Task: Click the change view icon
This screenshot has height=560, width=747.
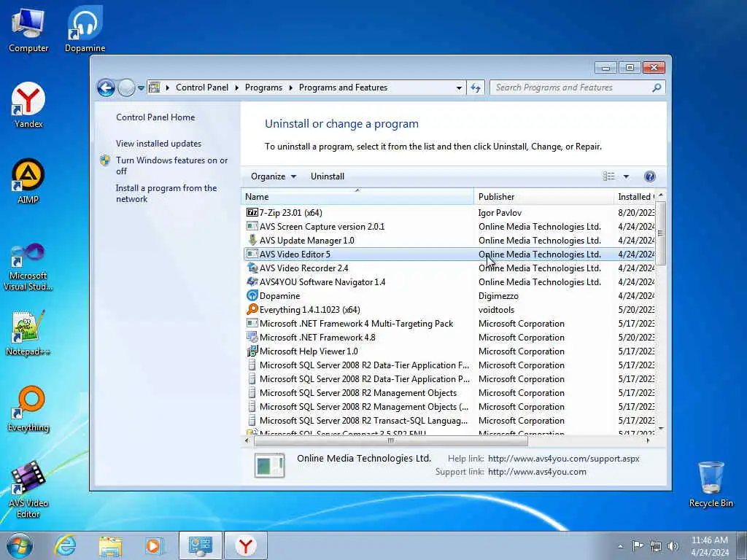Action: click(x=609, y=176)
